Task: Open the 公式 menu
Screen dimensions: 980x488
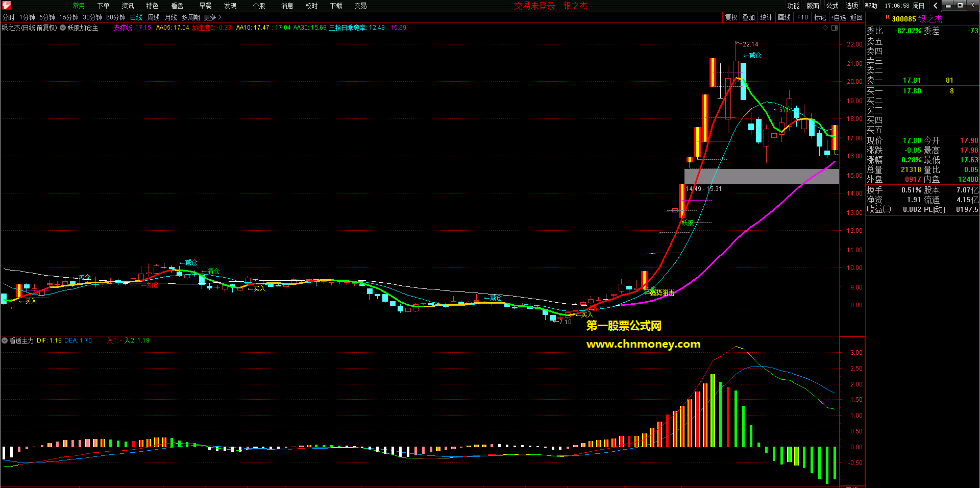Action: 832,6
